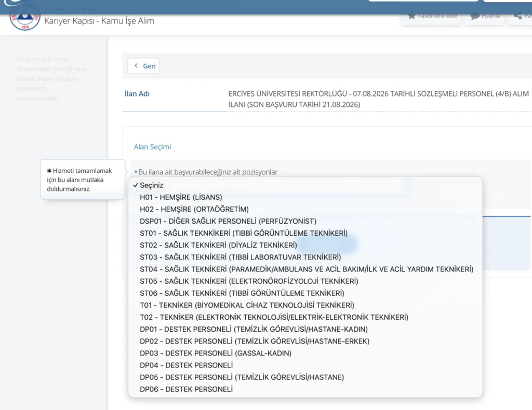Click Kariyer Kapısı - Kamu İşe Alım title
This screenshot has height=410, width=532.
pos(99,21)
